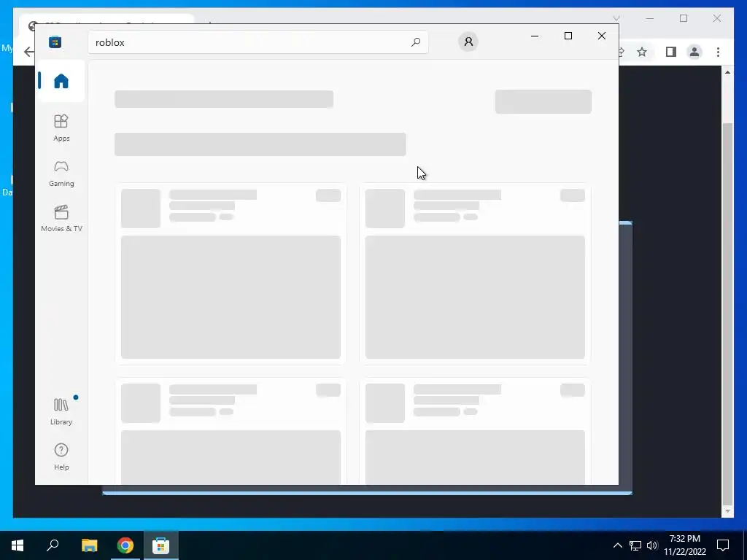This screenshot has width=747, height=560.
Task: Open the Library in Microsoft Store
Action: [x=61, y=411]
